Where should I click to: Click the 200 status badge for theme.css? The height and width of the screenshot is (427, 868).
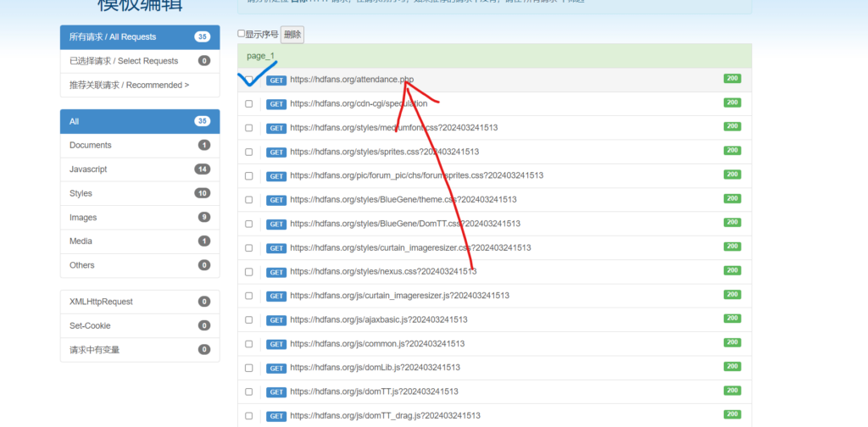732,198
